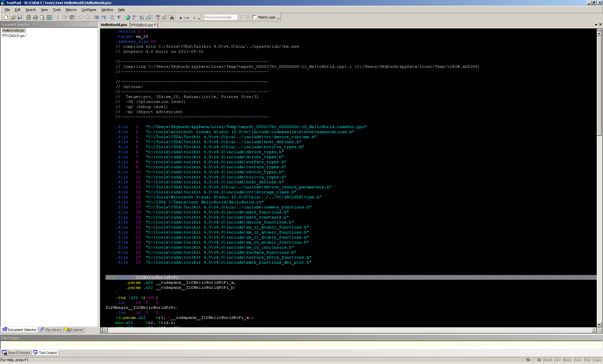The image size is (603, 364).
Task: Switch to the Clip Library panel
Action: [x=51, y=330]
